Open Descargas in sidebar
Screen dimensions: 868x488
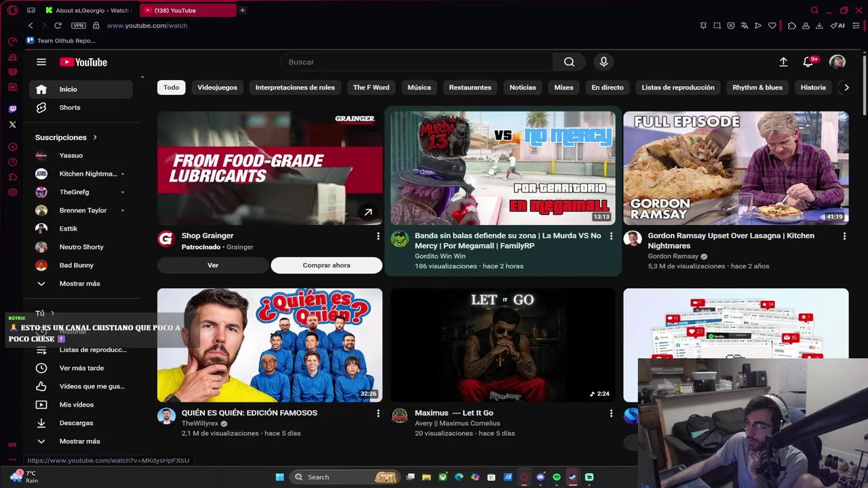[81, 423]
